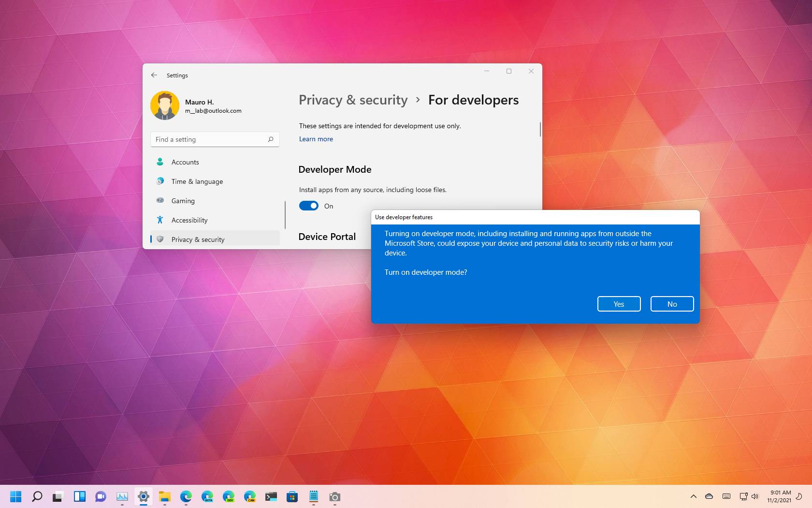Click the volume speaker tray icon

[x=755, y=496]
